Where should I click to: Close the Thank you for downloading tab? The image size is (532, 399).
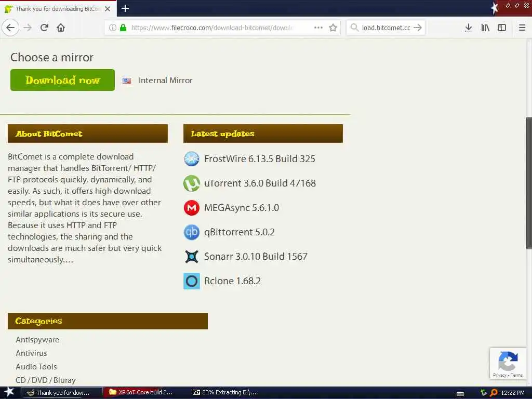click(x=108, y=9)
